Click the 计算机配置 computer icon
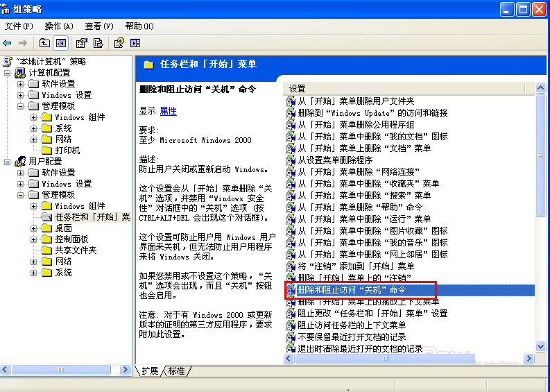The height and width of the screenshot is (392, 550). coord(20,73)
